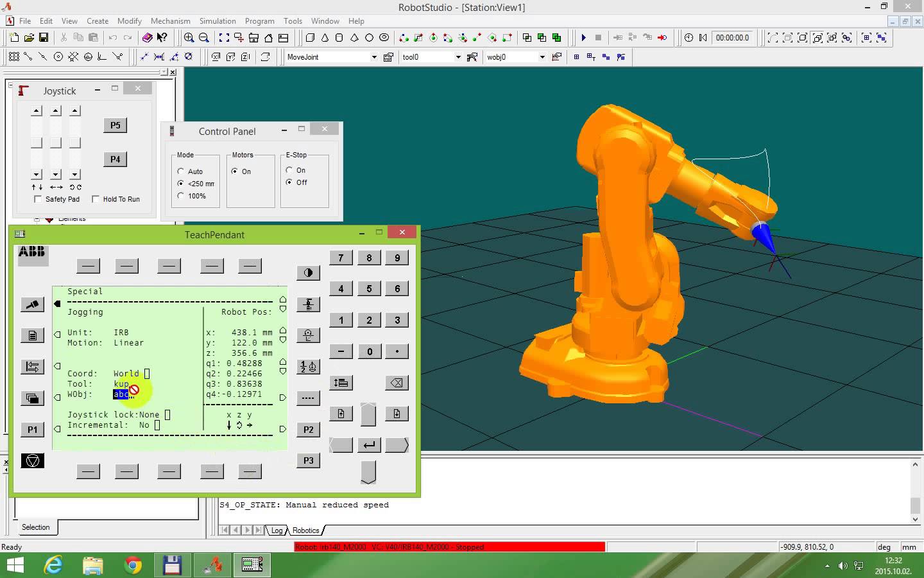Image resolution: width=924 pixels, height=578 pixels.
Task: Click numeric key 0 on TeachPendant
Action: pyautogui.click(x=369, y=351)
